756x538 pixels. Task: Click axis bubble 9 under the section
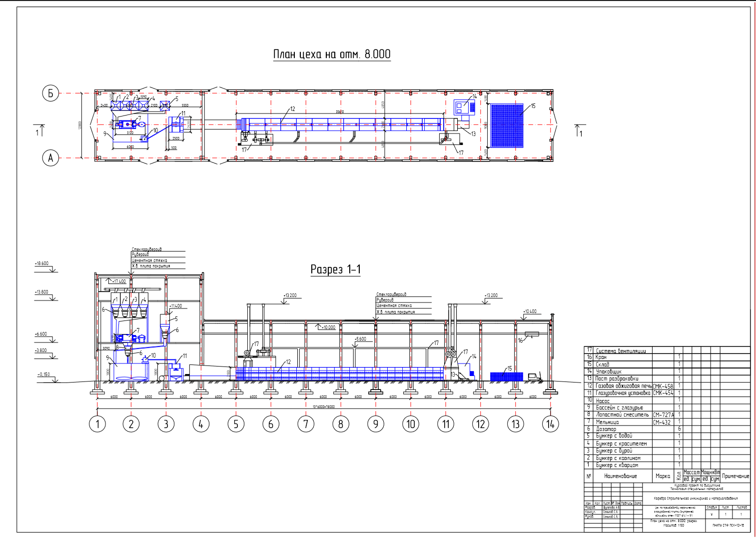(x=376, y=424)
